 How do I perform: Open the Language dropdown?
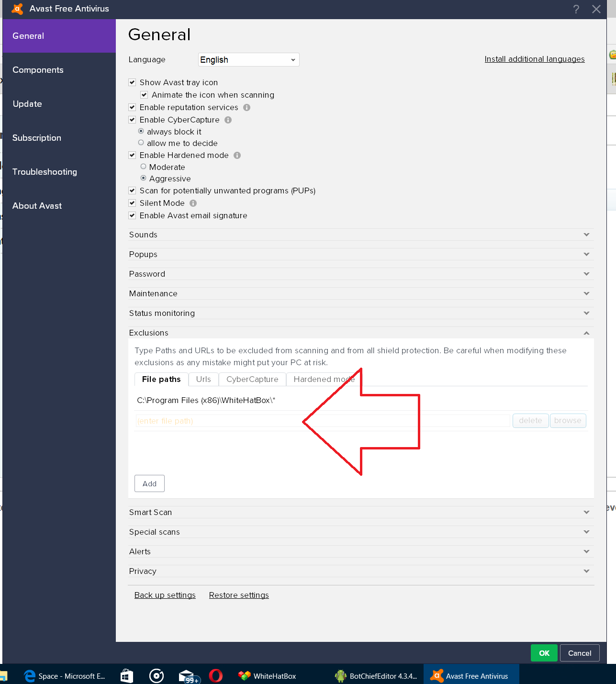tap(248, 60)
